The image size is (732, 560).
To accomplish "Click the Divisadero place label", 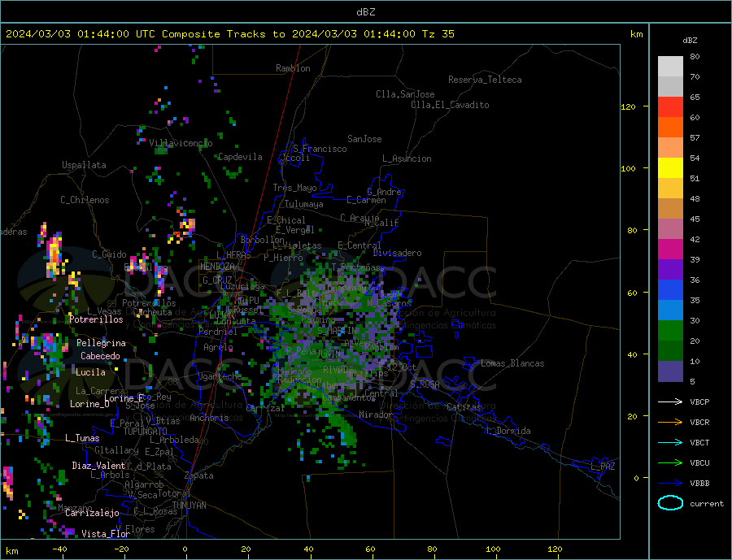I will coord(397,253).
